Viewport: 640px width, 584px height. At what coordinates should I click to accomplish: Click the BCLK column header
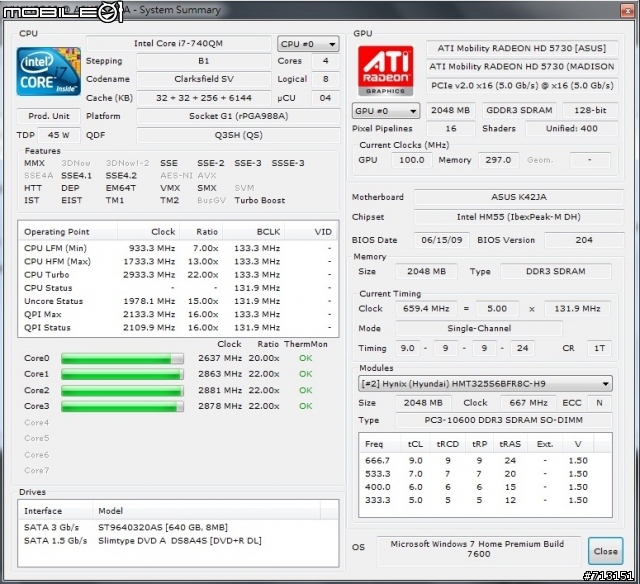(253, 232)
